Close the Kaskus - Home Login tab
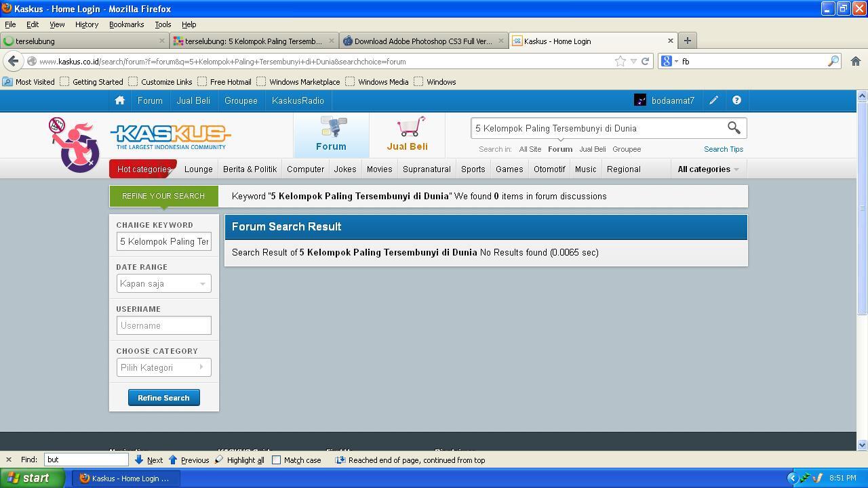 tap(671, 41)
